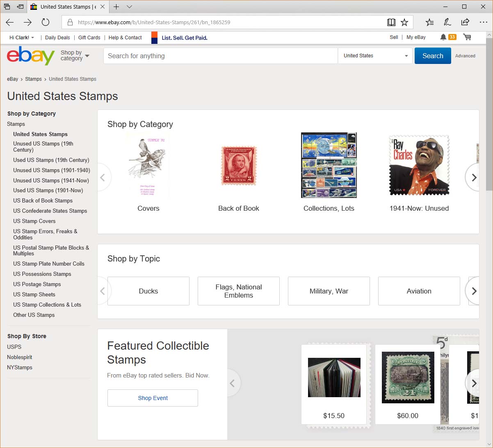Viewport: 493px width, 448px height.
Task: Open Shop by category dropdown
Action: click(x=75, y=55)
